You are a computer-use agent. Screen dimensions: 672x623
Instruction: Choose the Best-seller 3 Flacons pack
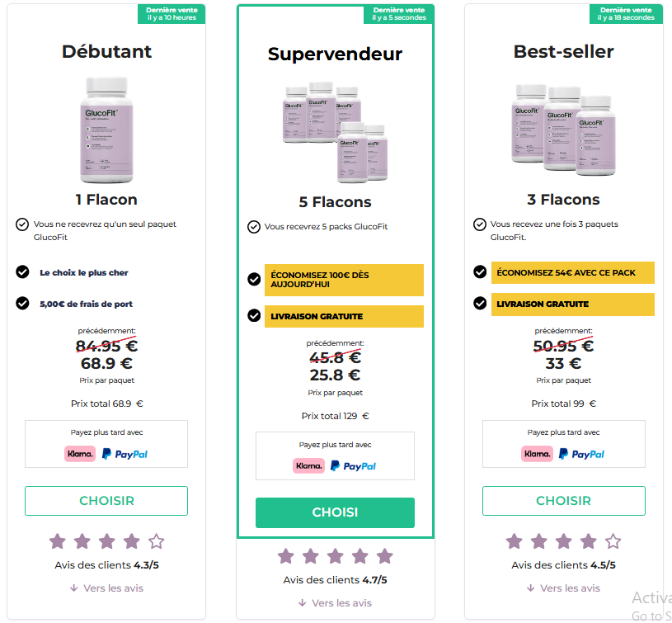pos(563,501)
